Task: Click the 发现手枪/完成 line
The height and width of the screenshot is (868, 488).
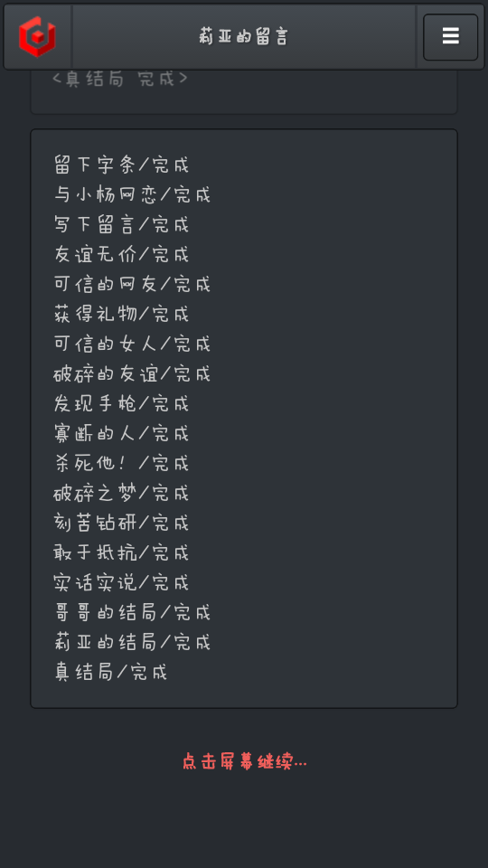Action: tap(121, 403)
